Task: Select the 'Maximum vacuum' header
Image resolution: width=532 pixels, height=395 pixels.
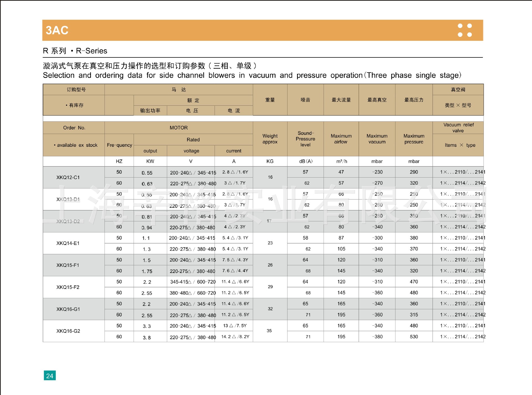Action: pos(377,139)
